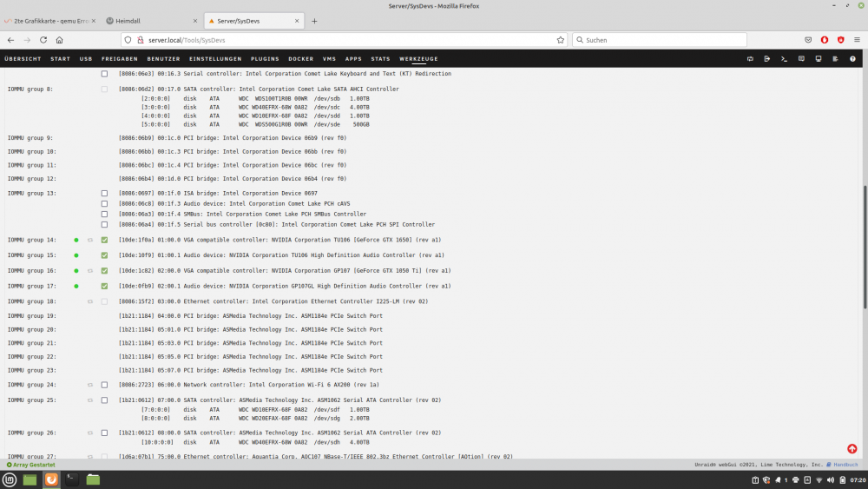Viewport: 868px width, 489px height.
Task: Open the EINSTELLUNGEN menu
Action: click(215, 59)
